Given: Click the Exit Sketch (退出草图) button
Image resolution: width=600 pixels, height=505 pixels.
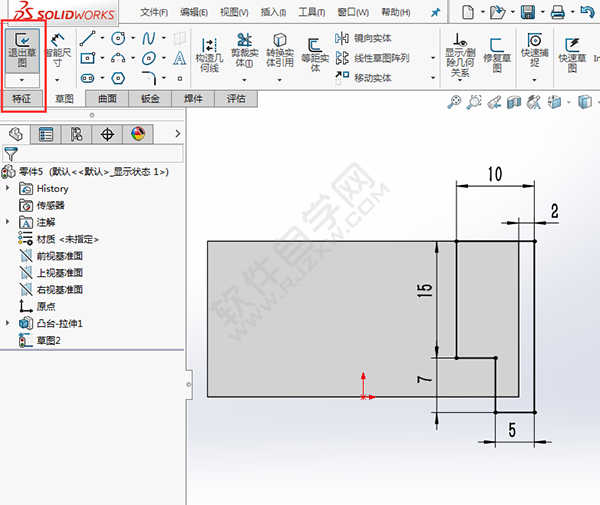Looking at the screenshot, I should tap(22, 51).
